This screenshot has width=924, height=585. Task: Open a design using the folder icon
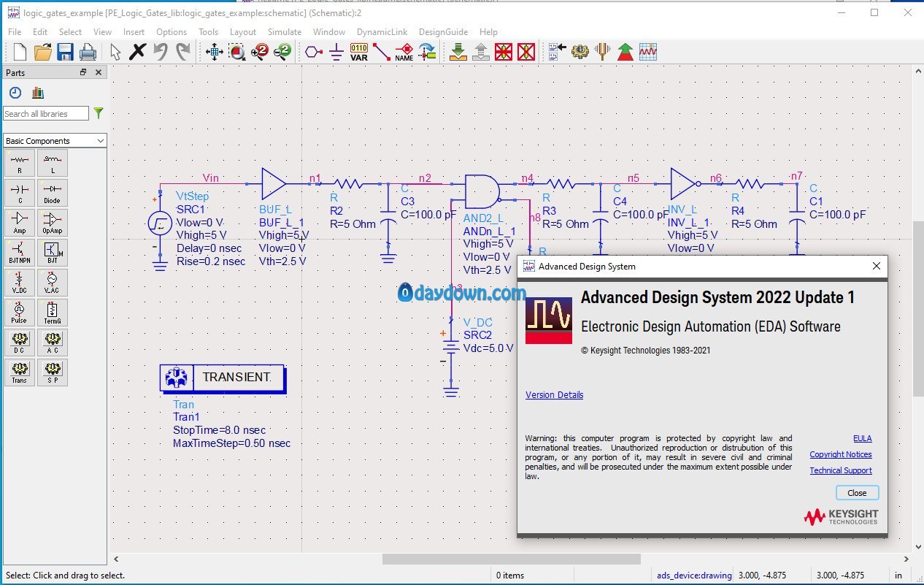[x=42, y=52]
